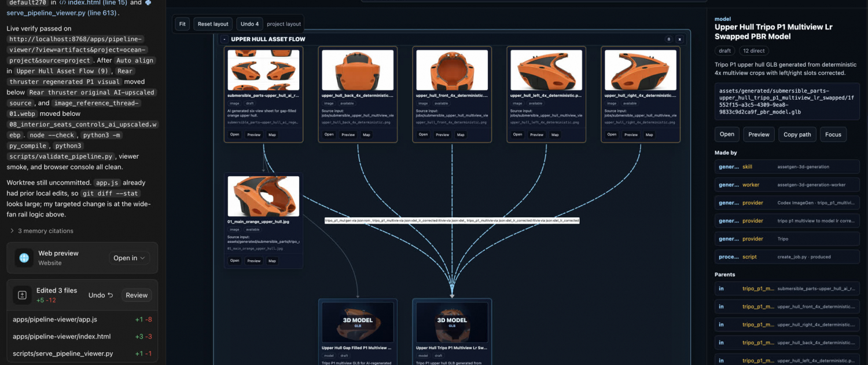
Task: Click Preview in model details panel
Action: click(x=759, y=134)
